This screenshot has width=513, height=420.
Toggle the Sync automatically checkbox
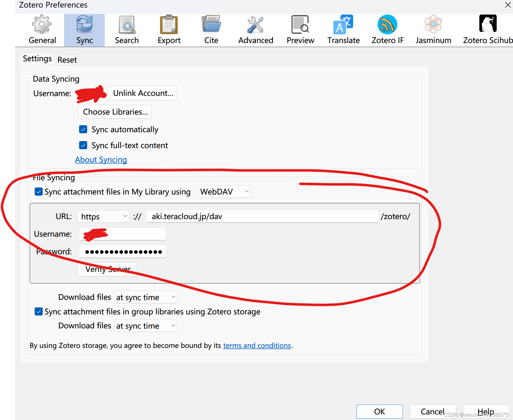click(x=83, y=129)
